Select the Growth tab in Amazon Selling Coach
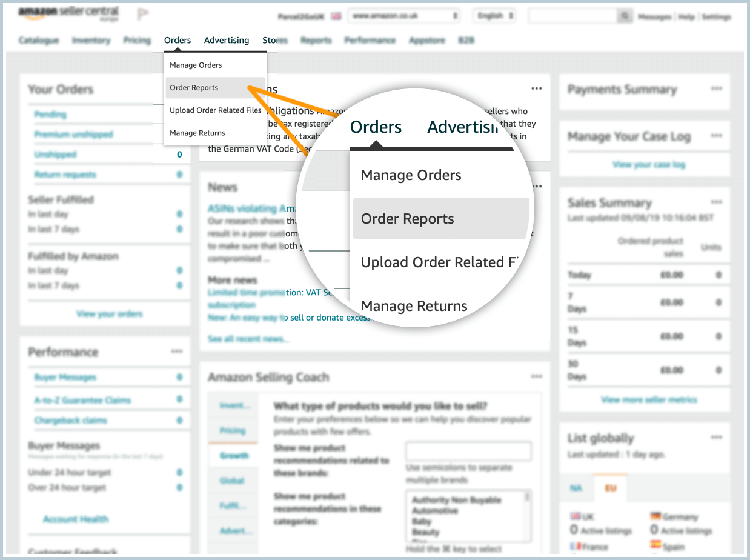This screenshot has width=750, height=560. tap(232, 455)
